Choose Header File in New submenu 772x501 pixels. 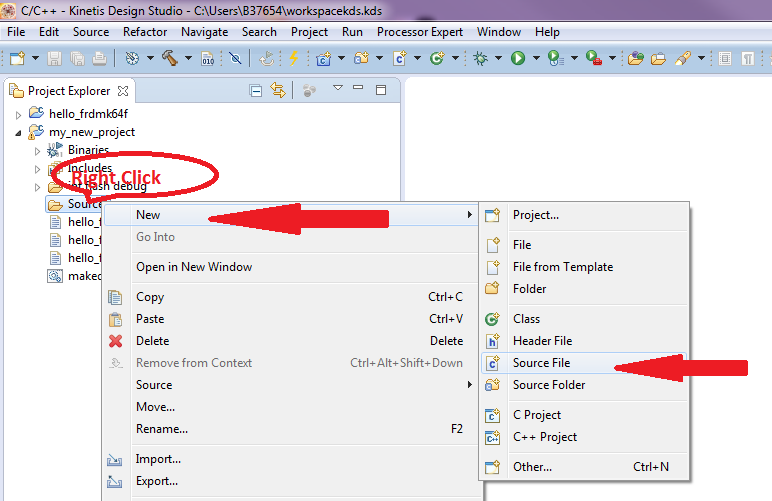click(x=584, y=341)
